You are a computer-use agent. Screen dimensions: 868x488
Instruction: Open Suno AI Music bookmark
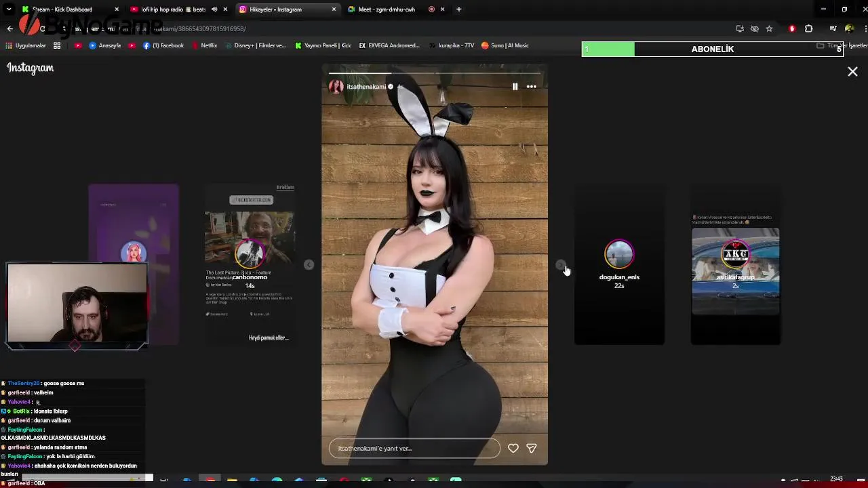tap(505, 45)
